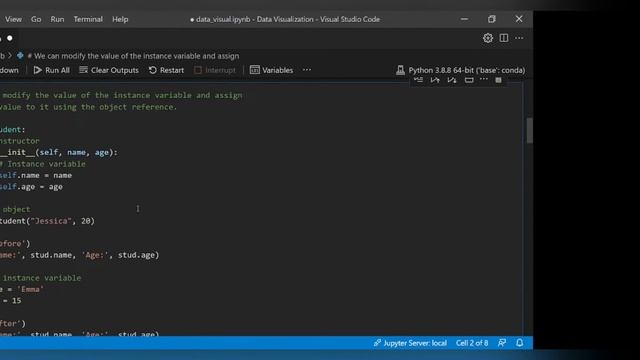Click the feedback person icon in status bar
Screen dimensions: 640x360
point(502,343)
